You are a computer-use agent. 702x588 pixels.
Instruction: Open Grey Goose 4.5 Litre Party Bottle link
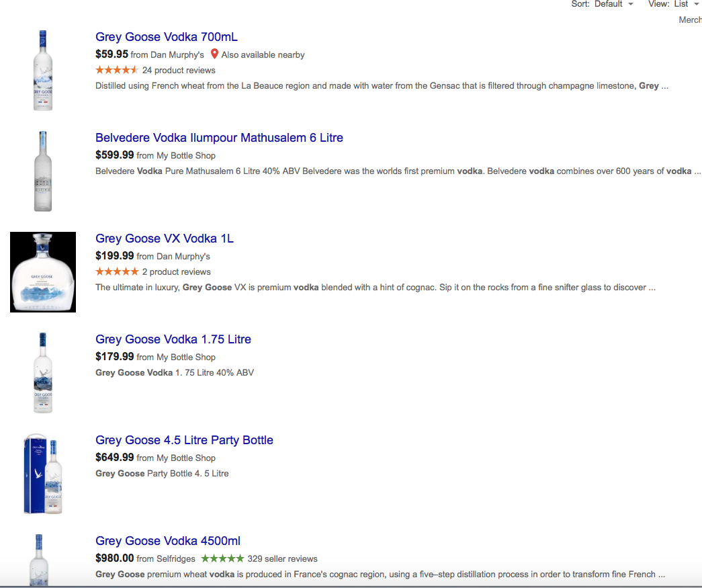184,439
